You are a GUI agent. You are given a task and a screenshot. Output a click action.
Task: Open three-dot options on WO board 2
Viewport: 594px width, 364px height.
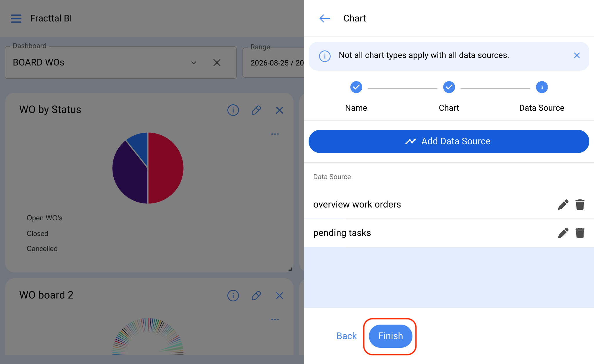tap(275, 319)
